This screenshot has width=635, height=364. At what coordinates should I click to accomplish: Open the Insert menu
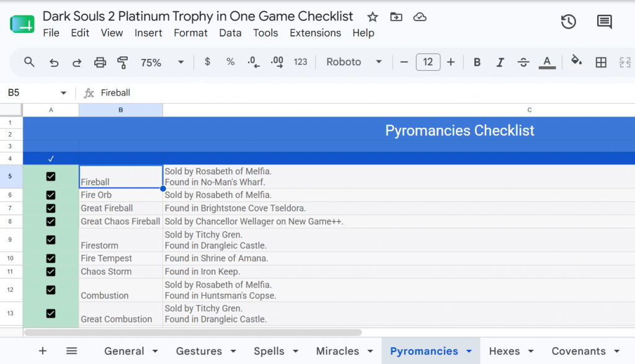148,33
